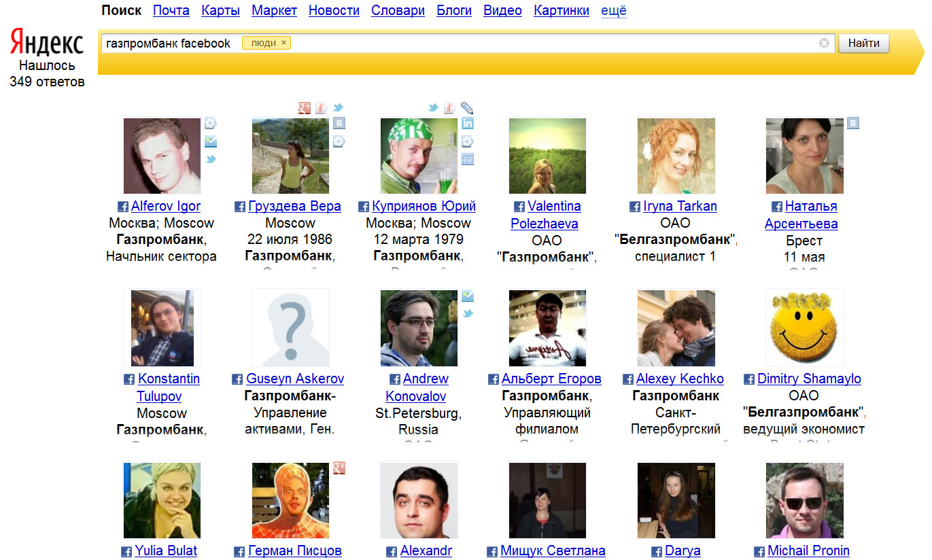
Task: Open Куприянов Юрий profile link
Action: (x=424, y=207)
